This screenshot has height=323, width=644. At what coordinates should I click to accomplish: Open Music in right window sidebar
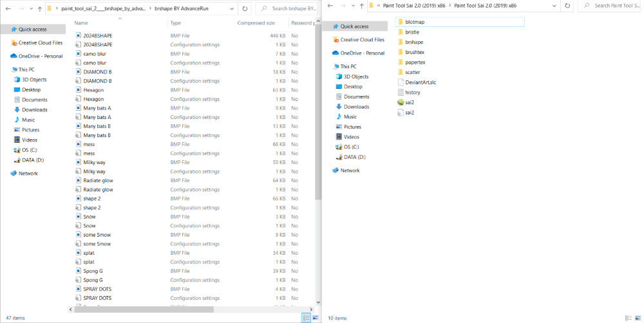pos(350,116)
